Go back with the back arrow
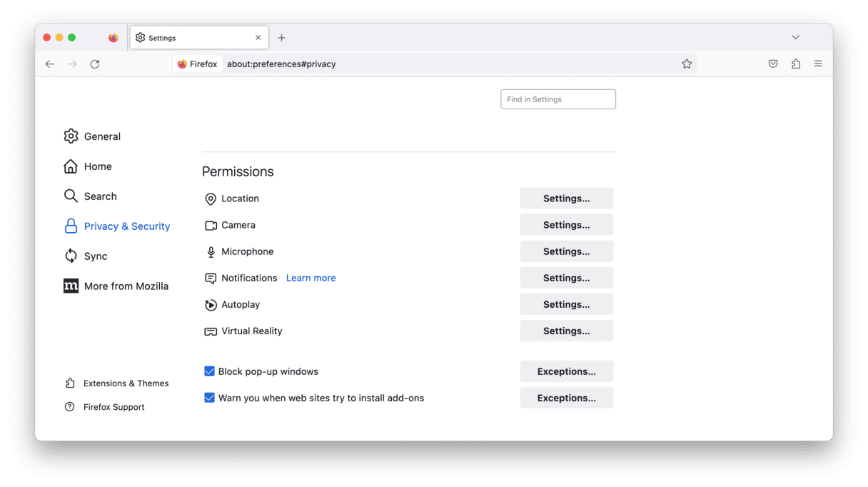This screenshot has height=487, width=868. 50,64
